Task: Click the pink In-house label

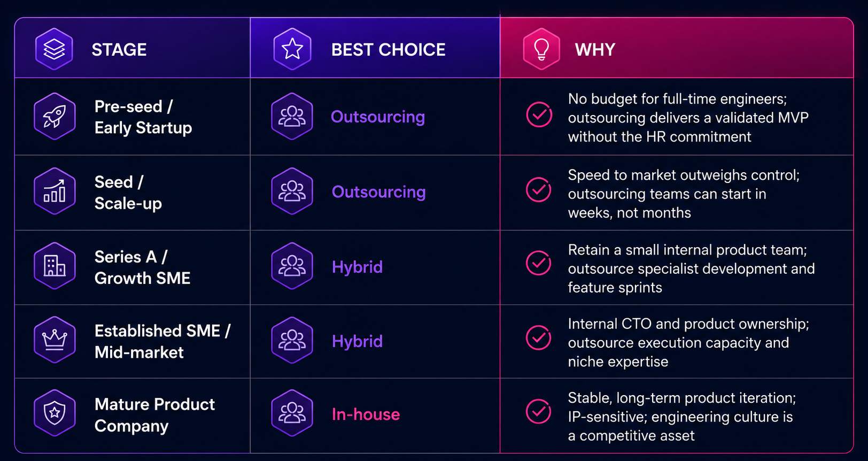Action: coord(366,414)
